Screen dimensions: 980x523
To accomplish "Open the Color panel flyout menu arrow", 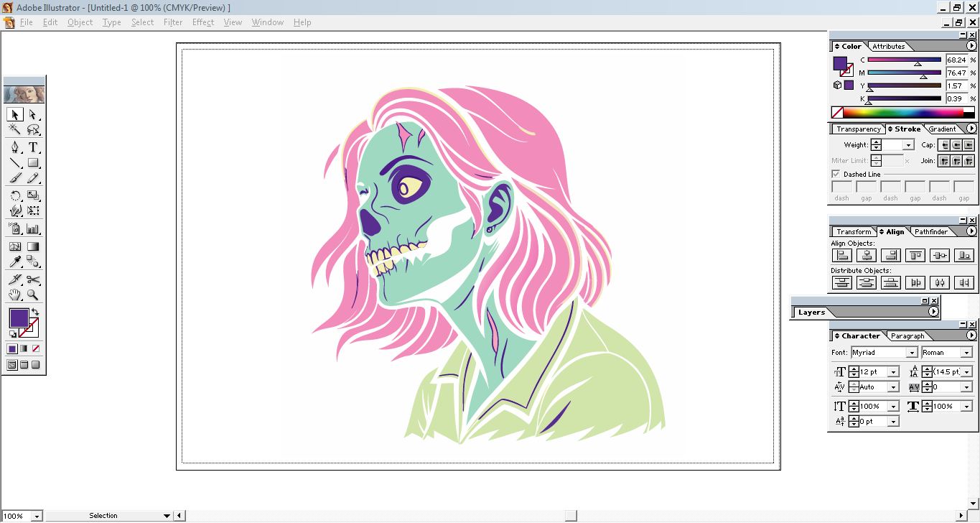I will (x=971, y=46).
